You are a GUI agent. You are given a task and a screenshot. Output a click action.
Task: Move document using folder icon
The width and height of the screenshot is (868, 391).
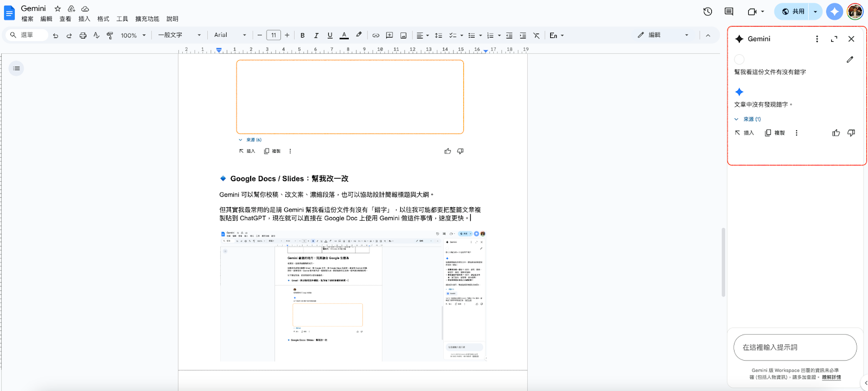pos(71,9)
